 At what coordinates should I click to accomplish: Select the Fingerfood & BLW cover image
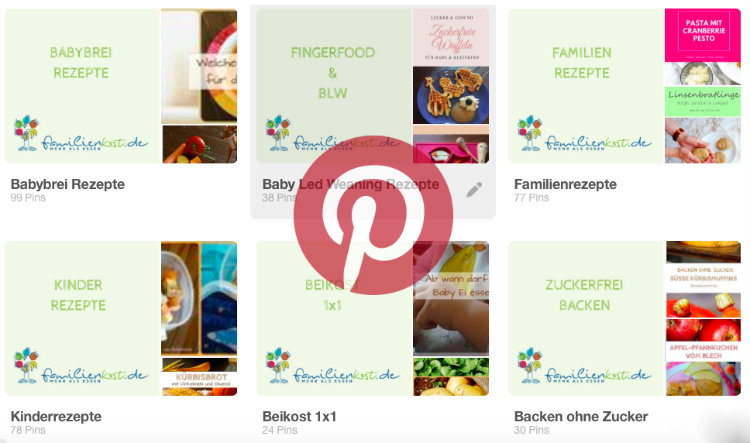click(x=333, y=86)
